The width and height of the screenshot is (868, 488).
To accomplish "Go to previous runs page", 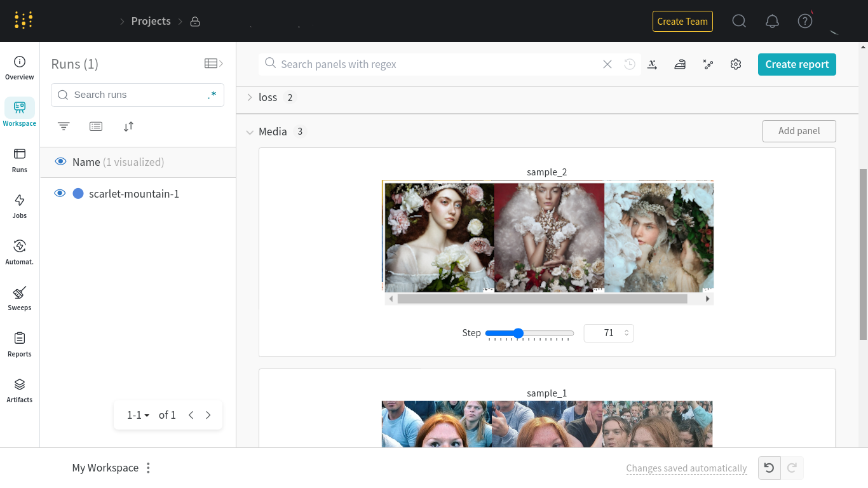I will pyautogui.click(x=191, y=415).
